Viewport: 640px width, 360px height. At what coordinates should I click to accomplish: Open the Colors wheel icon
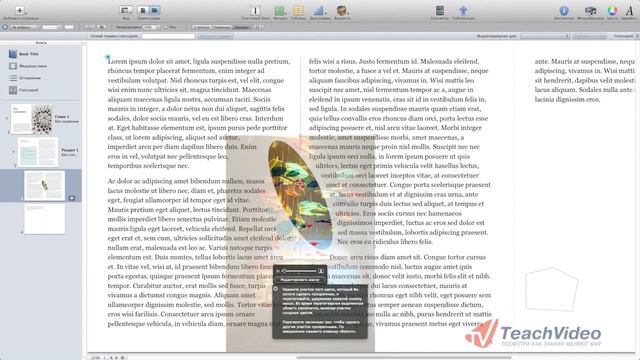pos(612,10)
